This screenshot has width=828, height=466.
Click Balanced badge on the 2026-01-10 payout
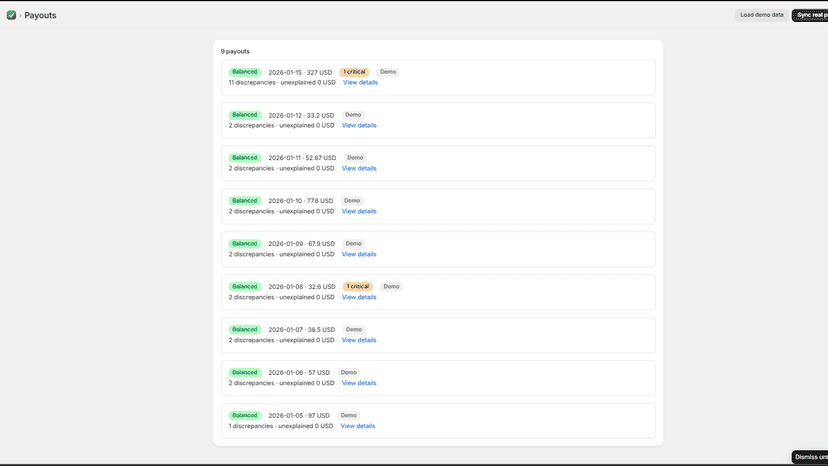[x=244, y=201]
